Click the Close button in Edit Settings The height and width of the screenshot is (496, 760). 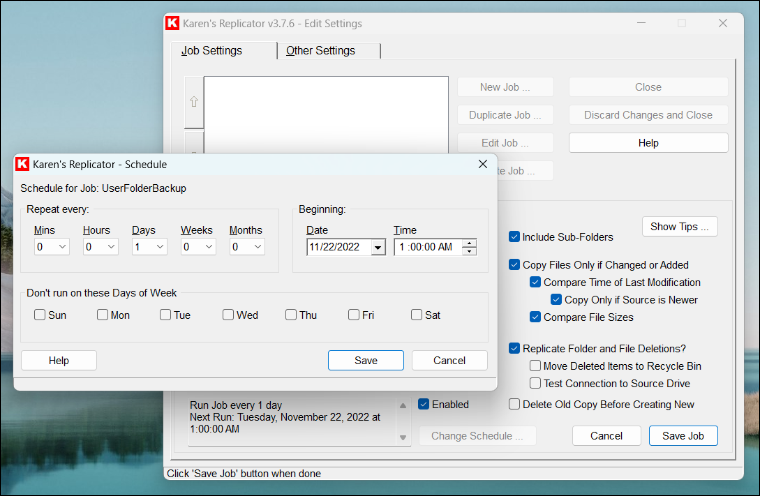648,87
